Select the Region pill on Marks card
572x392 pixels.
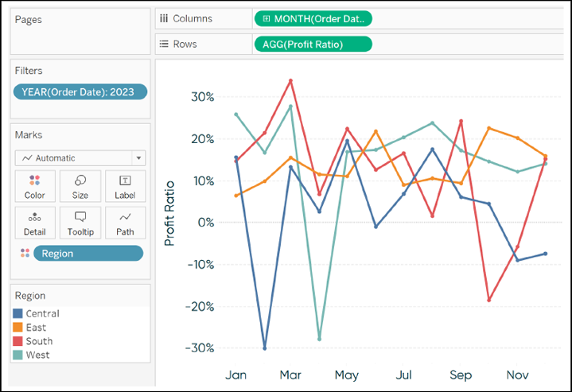pyautogui.click(x=88, y=253)
